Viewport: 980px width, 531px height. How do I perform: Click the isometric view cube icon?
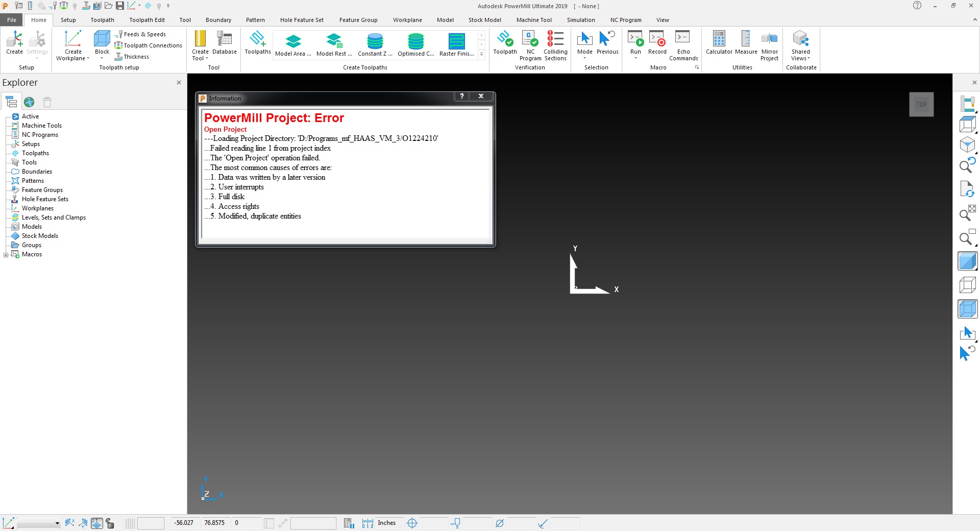pyautogui.click(x=967, y=145)
